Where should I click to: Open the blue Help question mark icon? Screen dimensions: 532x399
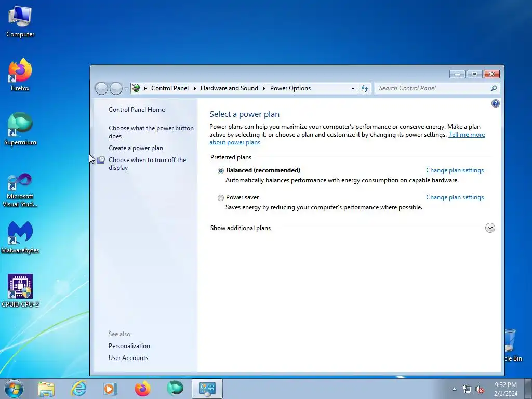tap(495, 103)
